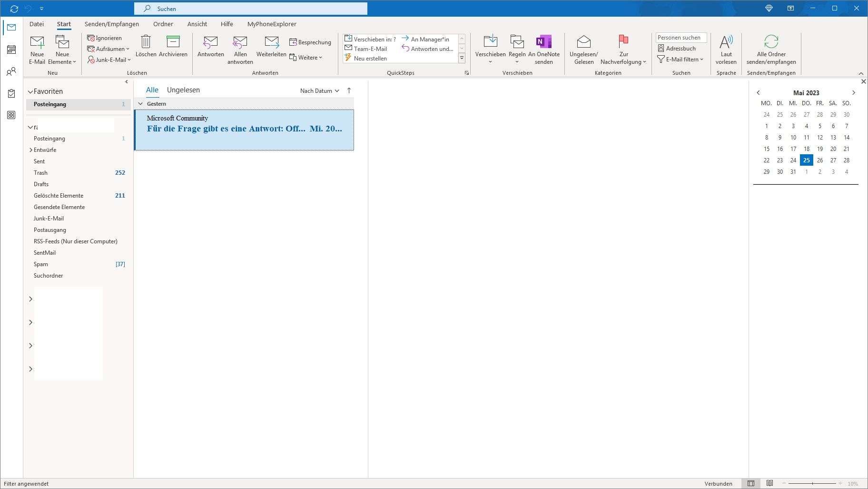Create a new email with Neue E-Mail
Screen dimensions: 868x489
pyautogui.click(x=37, y=50)
